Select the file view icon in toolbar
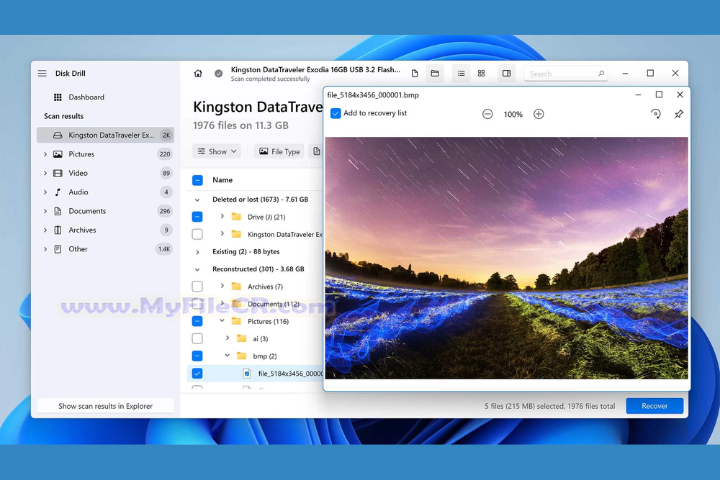Image resolution: width=720 pixels, height=480 pixels. point(415,73)
